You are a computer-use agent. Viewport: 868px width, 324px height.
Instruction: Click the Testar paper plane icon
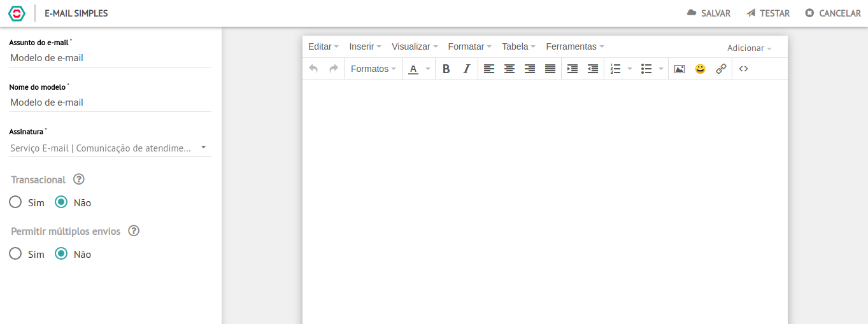[751, 13]
